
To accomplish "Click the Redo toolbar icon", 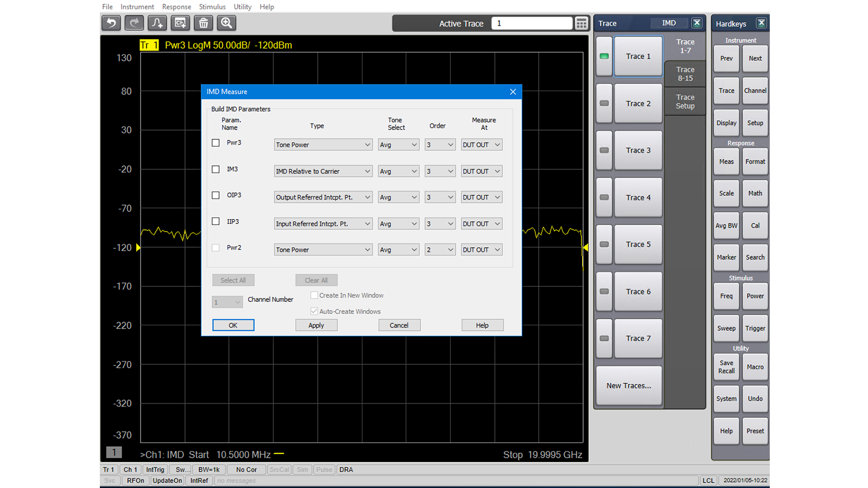I will [133, 23].
